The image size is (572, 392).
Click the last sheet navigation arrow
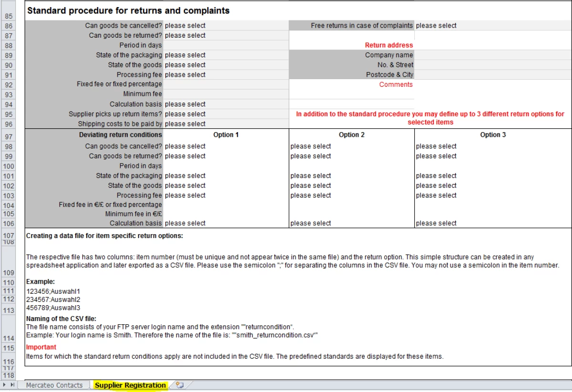(13, 385)
